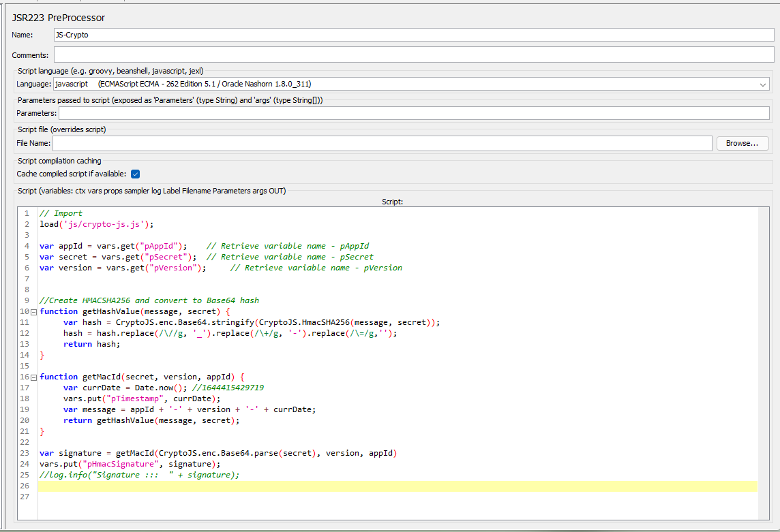
Task: Click the Browse... button
Action: (742, 143)
